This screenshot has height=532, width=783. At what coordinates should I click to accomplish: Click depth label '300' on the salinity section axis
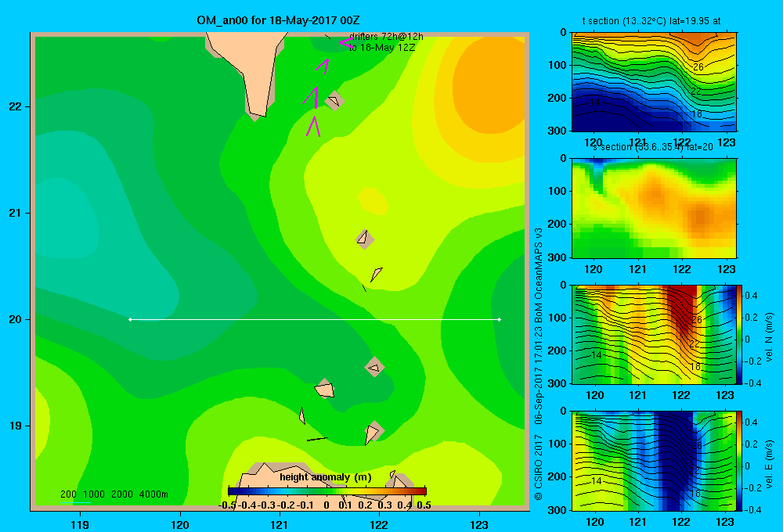(x=557, y=257)
